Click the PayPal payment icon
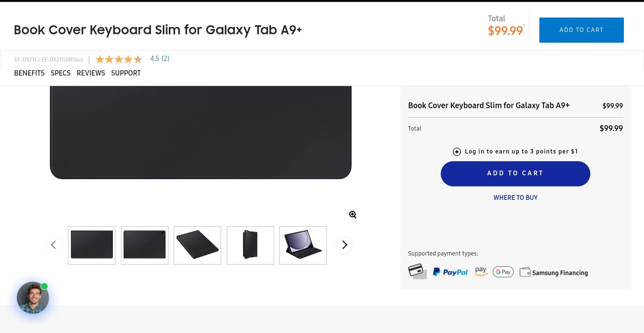Image resolution: width=644 pixels, height=333 pixels. [450, 272]
